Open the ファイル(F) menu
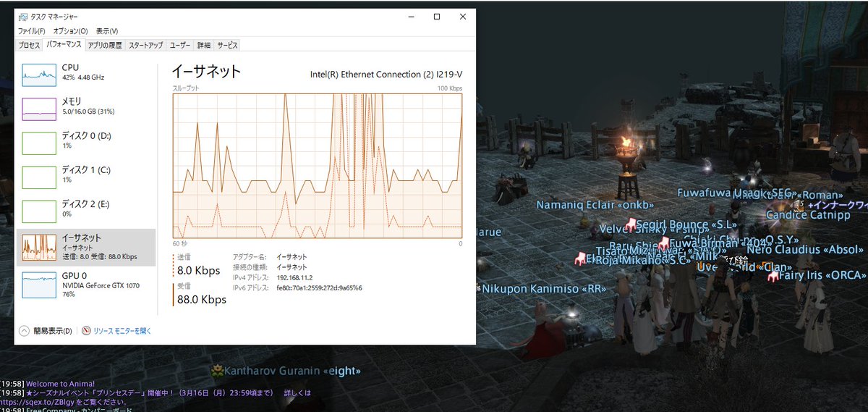Viewport: 868px width, 412px height. pos(31,31)
